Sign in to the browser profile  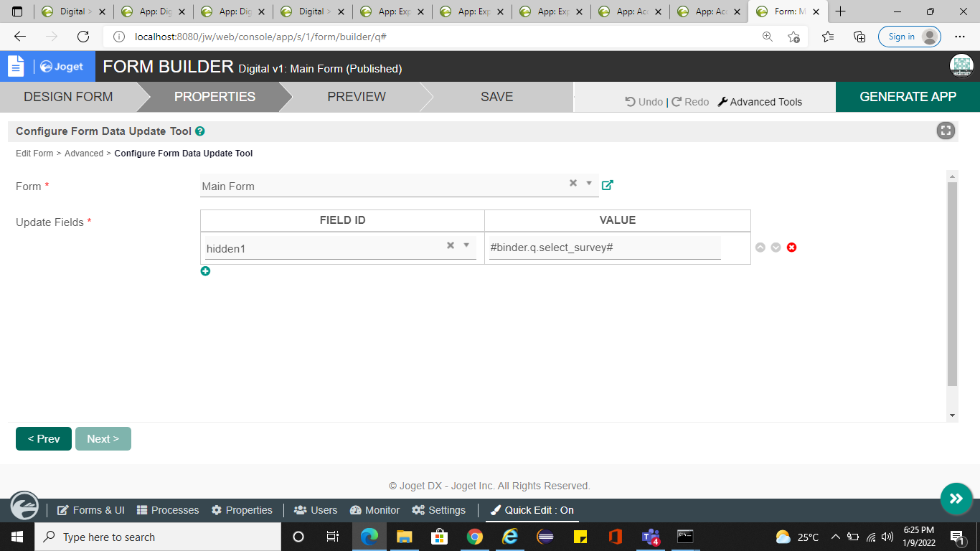(909, 37)
